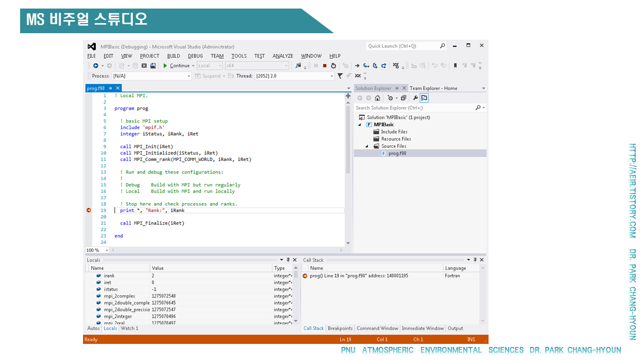Collapse the MPIBasic project node
This screenshot has height=362, width=644.
pos(360,125)
